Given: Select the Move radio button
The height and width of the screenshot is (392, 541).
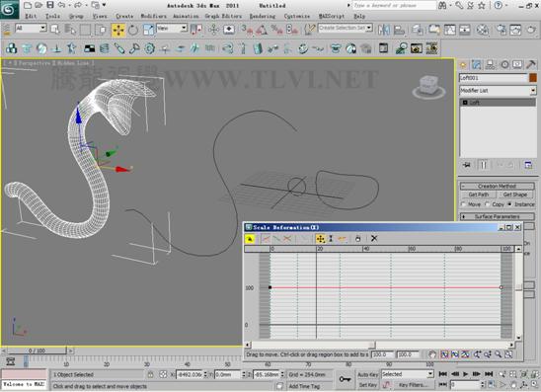Looking at the screenshot, I should (463, 204).
